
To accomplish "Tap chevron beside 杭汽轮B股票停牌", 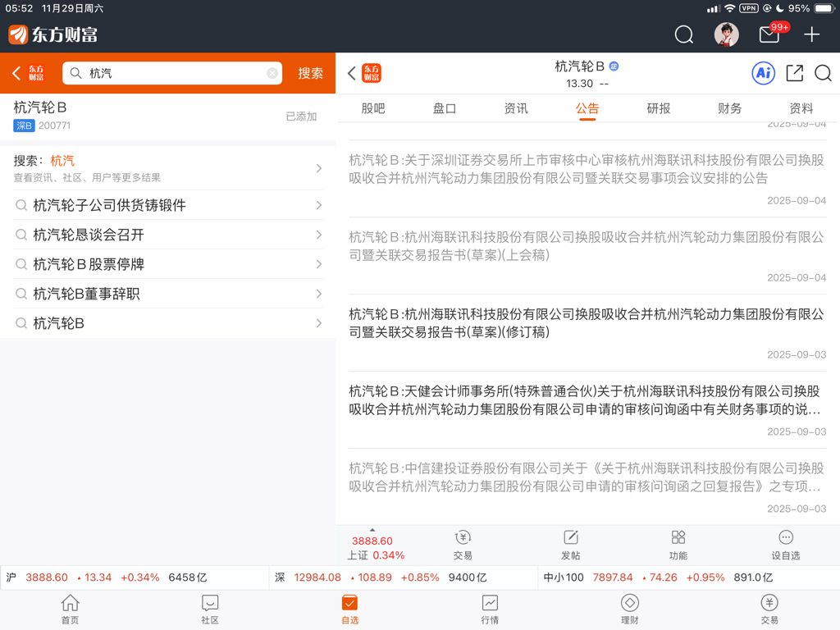I will [x=319, y=264].
